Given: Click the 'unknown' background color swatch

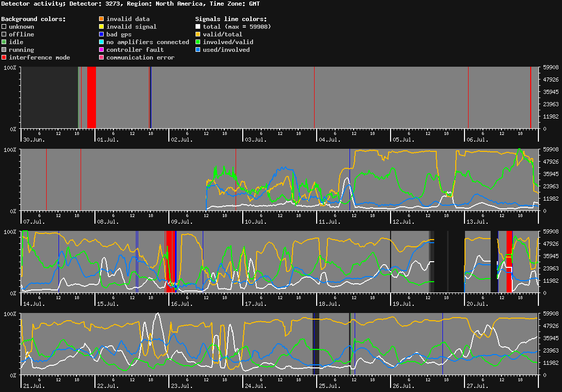Looking at the screenshot, I should 4,27.
